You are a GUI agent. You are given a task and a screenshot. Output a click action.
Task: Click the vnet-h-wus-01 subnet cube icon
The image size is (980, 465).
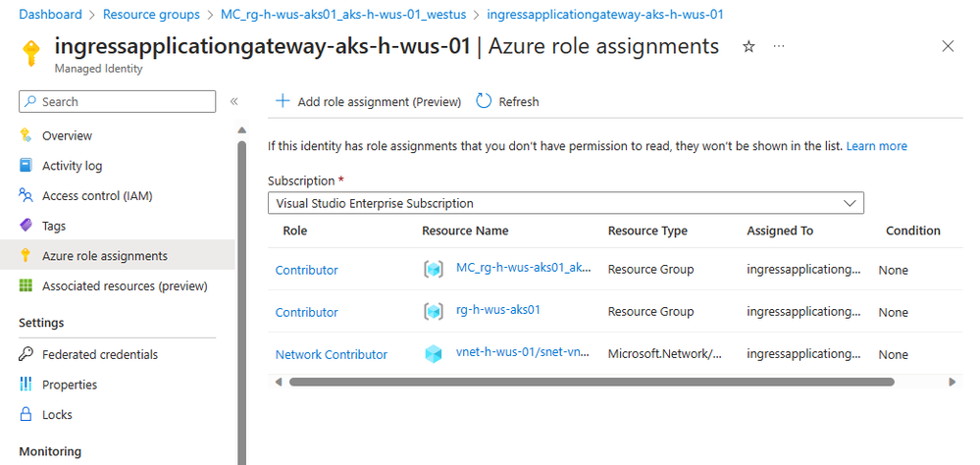[x=434, y=354]
